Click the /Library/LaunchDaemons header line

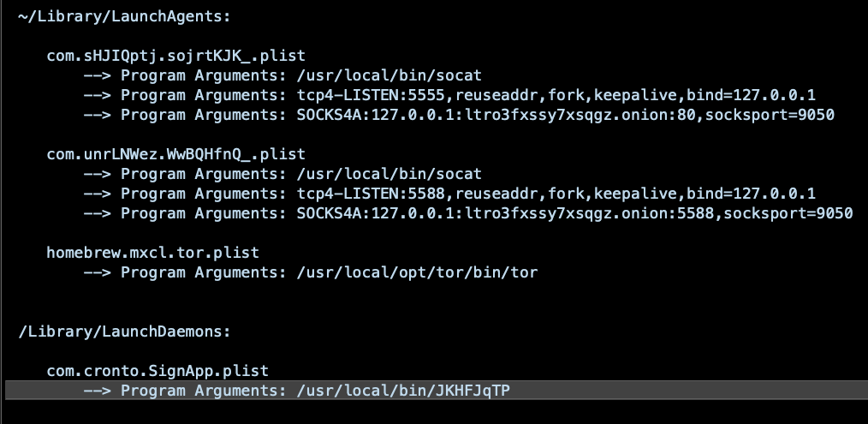[124, 331]
